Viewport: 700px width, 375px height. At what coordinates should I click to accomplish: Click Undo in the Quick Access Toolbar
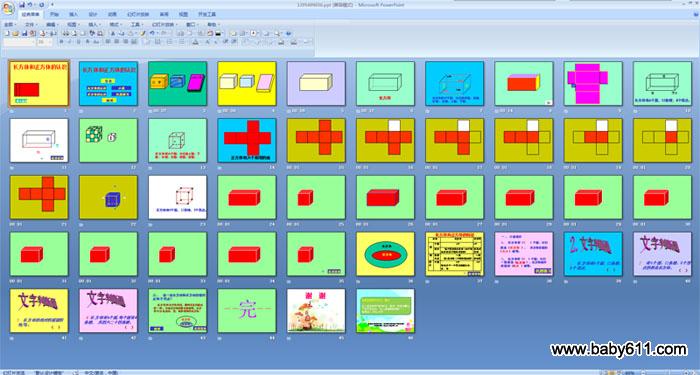29,5
